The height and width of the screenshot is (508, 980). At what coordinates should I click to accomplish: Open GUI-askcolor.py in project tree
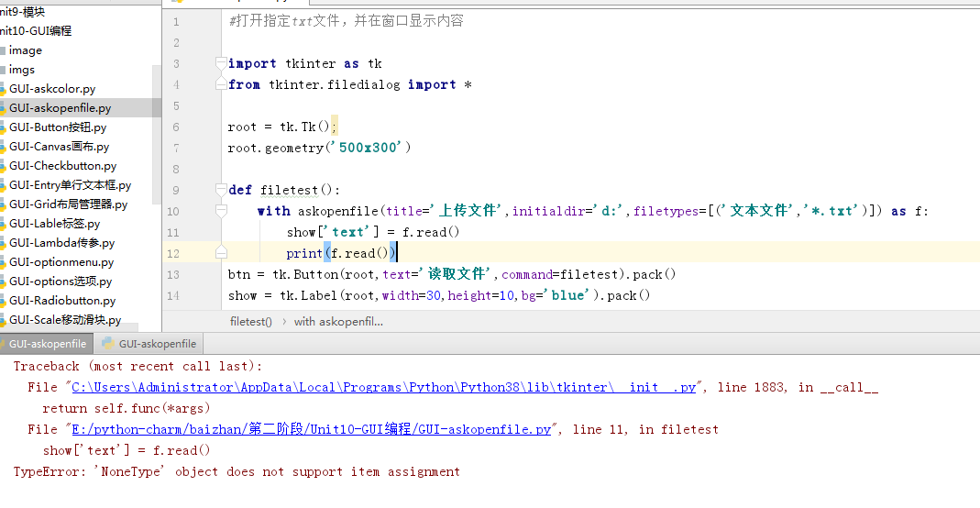point(52,89)
